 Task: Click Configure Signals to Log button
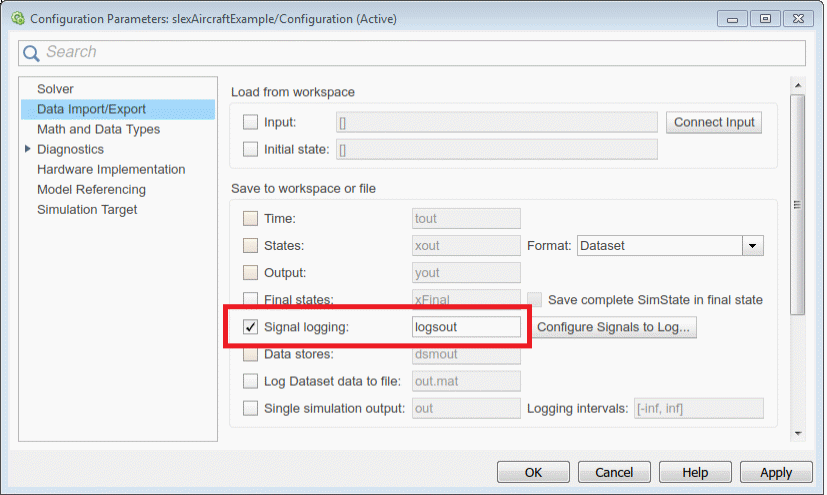(613, 327)
